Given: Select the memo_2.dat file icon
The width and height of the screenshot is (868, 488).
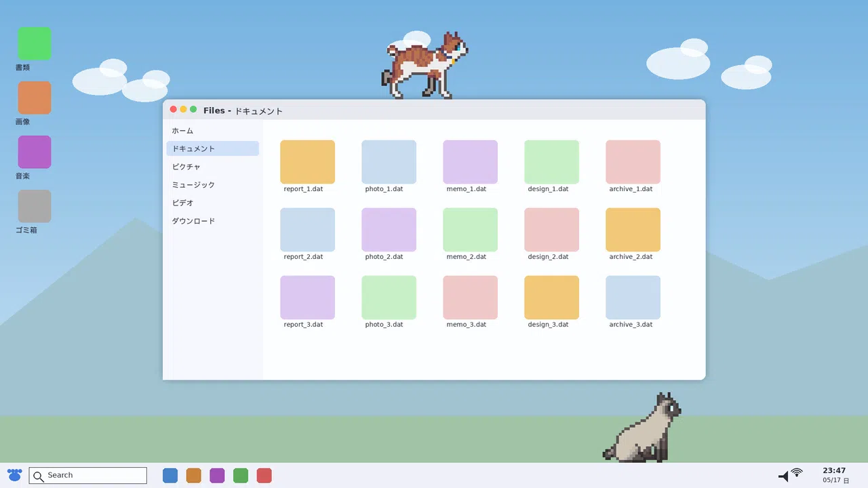Looking at the screenshot, I should (470, 230).
